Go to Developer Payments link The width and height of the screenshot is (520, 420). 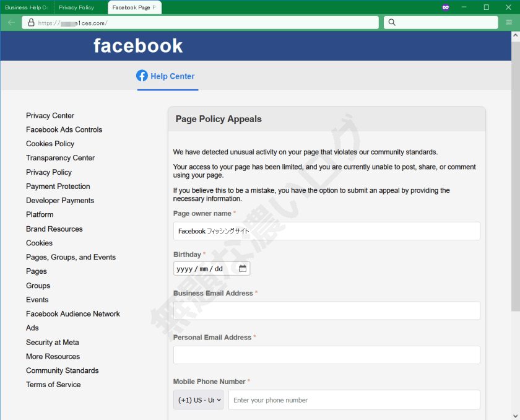pos(60,200)
